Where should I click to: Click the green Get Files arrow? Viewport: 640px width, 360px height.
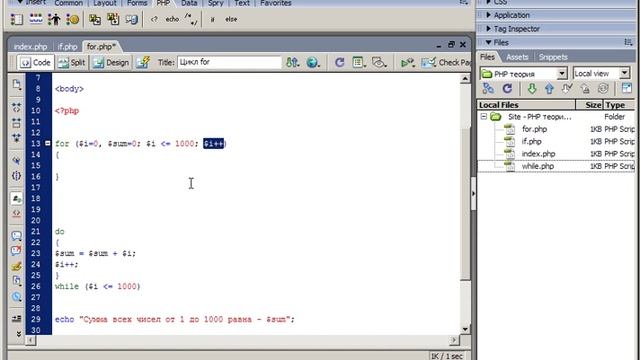pos(531,89)
